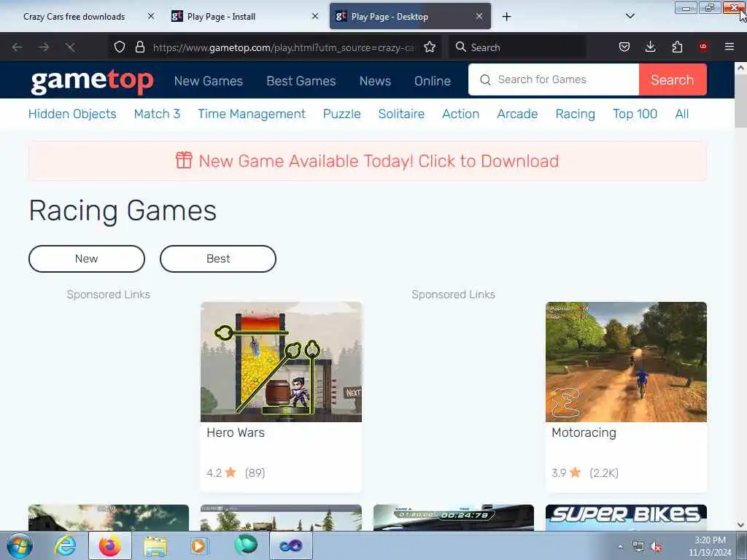Click the page scrollbar up arrow

pyautogui.click(x=740, y=68)
